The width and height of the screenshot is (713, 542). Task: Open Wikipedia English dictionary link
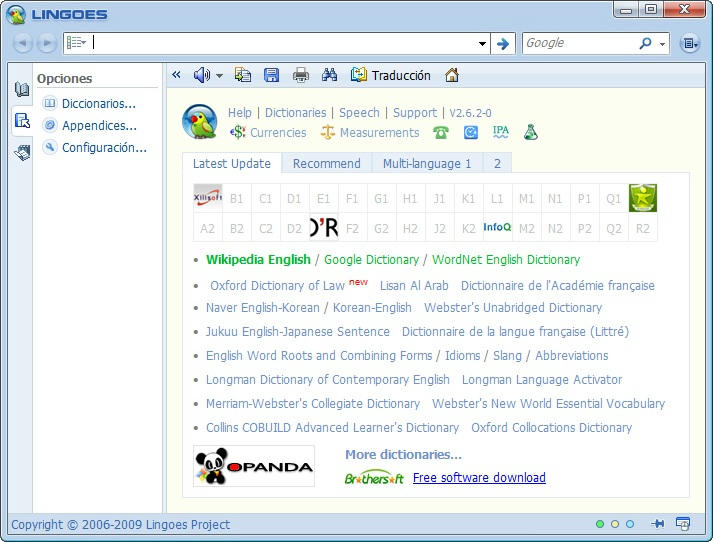[258, 260]
